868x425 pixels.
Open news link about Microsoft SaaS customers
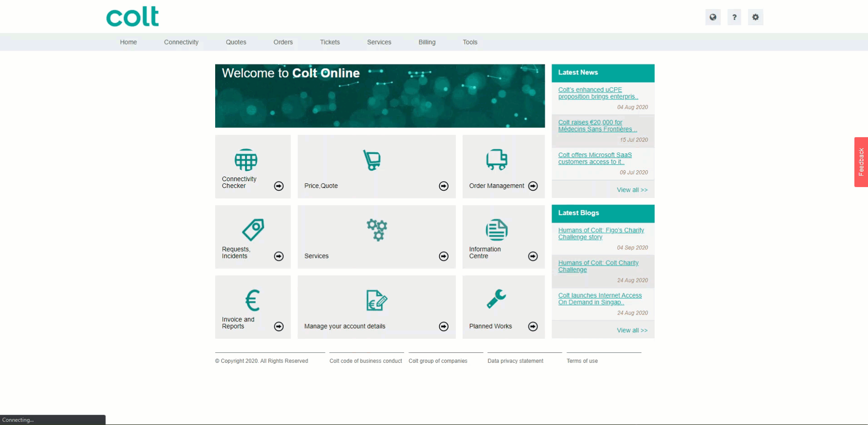point(595,158)
